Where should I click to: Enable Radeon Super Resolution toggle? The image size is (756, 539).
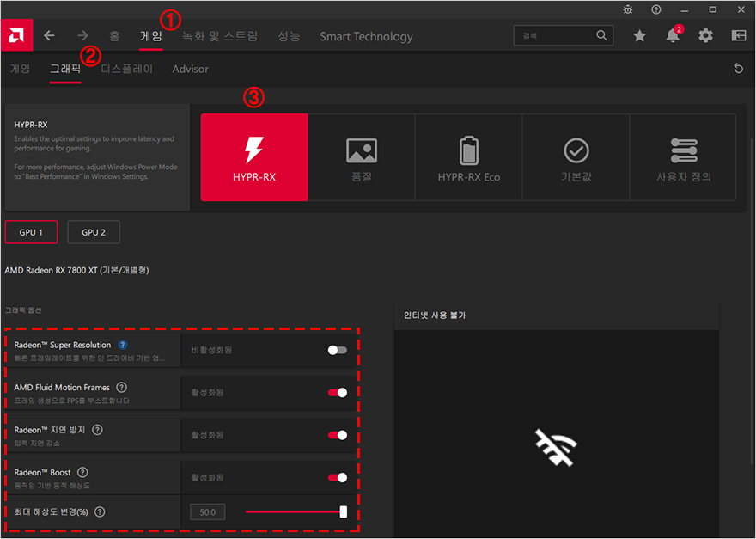point(337,351)
